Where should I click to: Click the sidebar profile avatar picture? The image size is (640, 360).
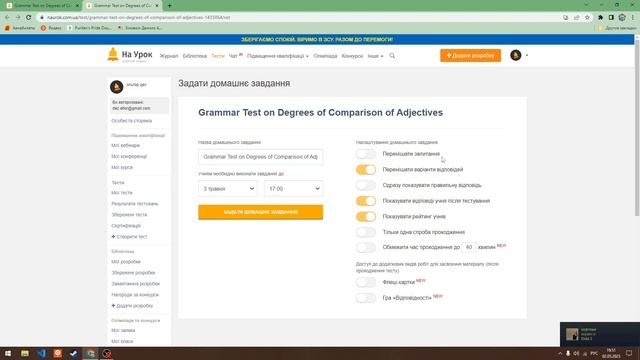116,87
